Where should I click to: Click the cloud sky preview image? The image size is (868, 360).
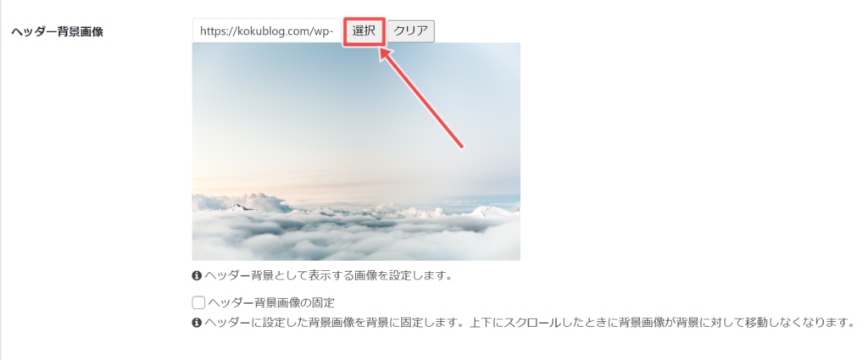click(356, 151)
